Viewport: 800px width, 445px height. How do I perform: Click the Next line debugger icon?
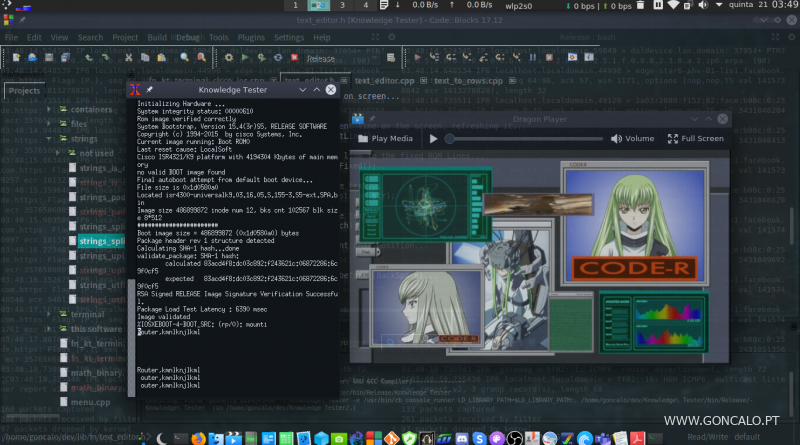[451, 58]
